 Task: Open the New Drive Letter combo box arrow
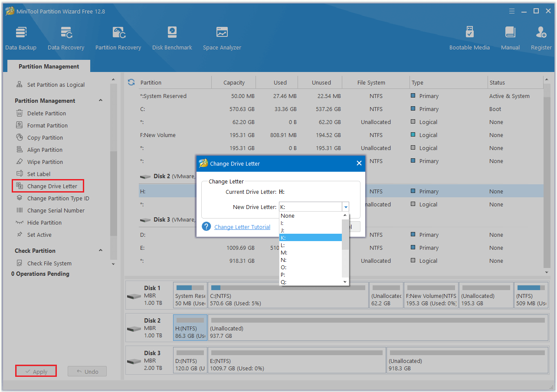(345, 207)
